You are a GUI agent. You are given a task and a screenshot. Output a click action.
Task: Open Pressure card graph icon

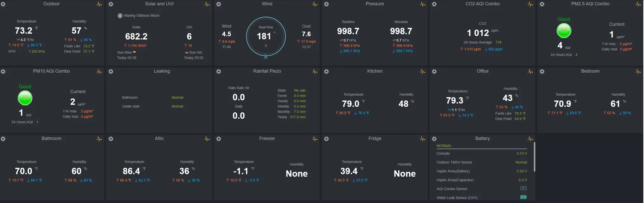[x=423, y=4]
